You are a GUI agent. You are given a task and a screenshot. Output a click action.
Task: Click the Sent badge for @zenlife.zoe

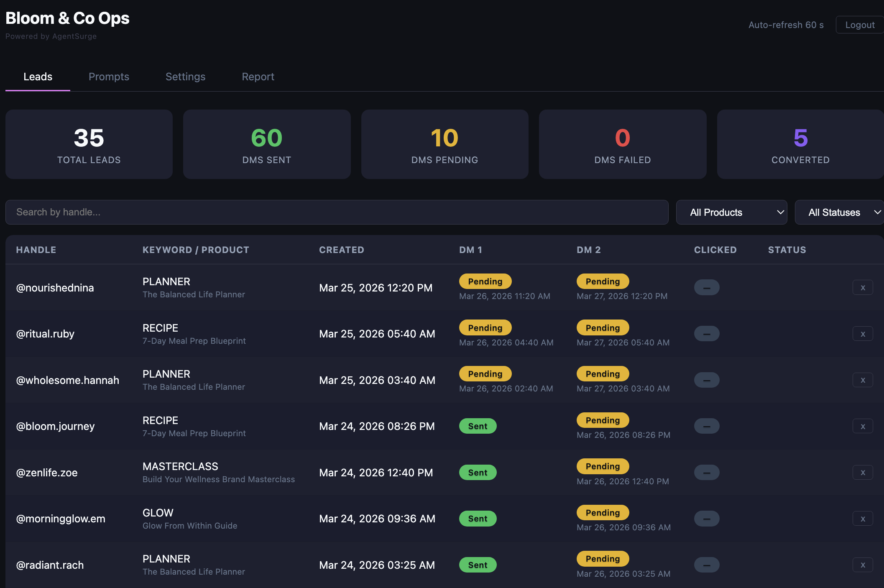[x=478, y=472]
